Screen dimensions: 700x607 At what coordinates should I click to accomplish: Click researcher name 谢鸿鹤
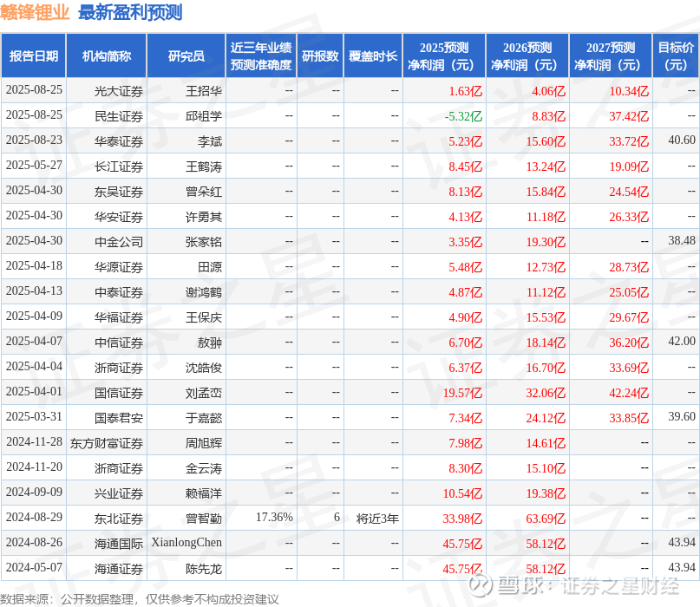(204, 292)
